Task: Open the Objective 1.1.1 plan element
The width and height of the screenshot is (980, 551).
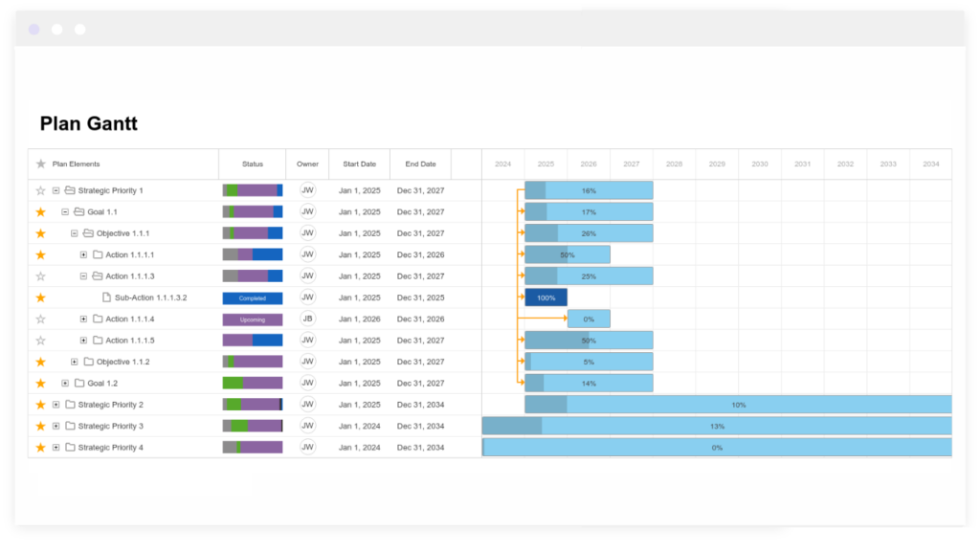Action: [x=122, y=233]
